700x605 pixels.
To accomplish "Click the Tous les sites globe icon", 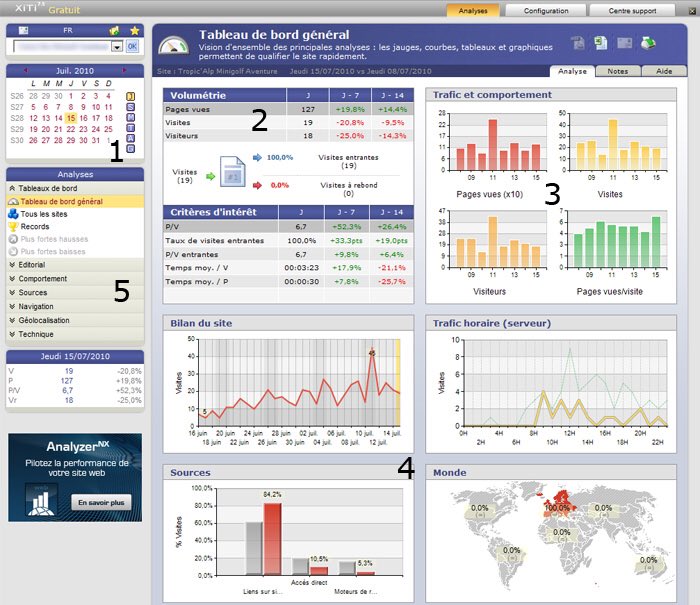I will (x=13, y=214).
